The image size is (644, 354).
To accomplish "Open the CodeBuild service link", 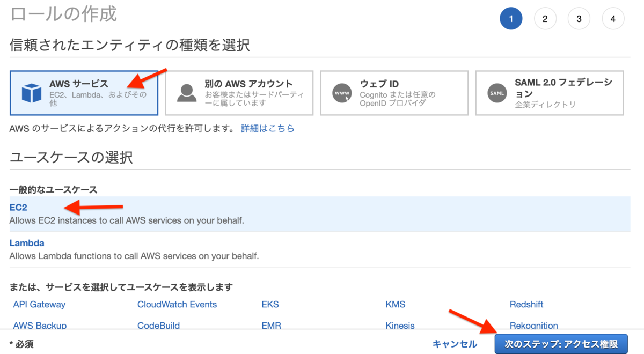I will 158,325.
